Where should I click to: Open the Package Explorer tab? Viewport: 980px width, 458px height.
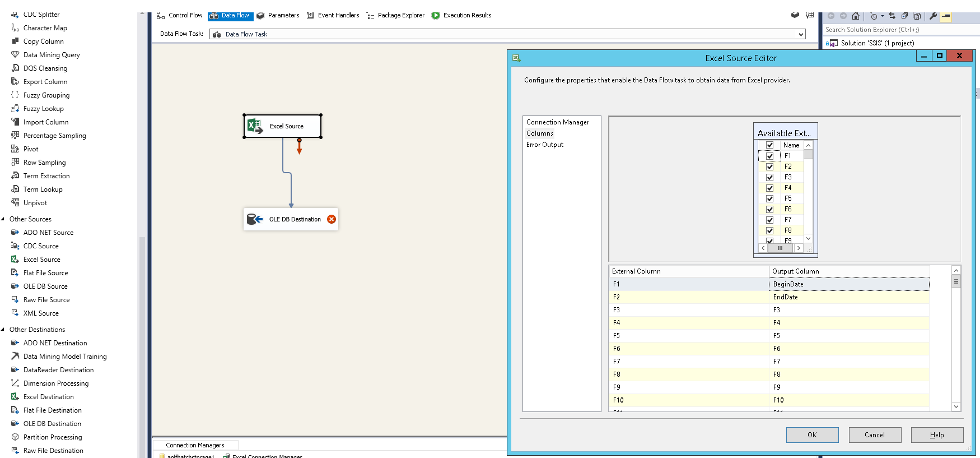click(395, 15)
